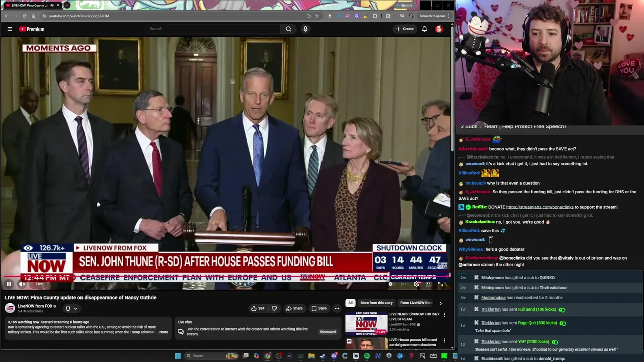This screenshot has width=644, height=362.
Task: Open the browser home page icon
Action: (33, 16)
